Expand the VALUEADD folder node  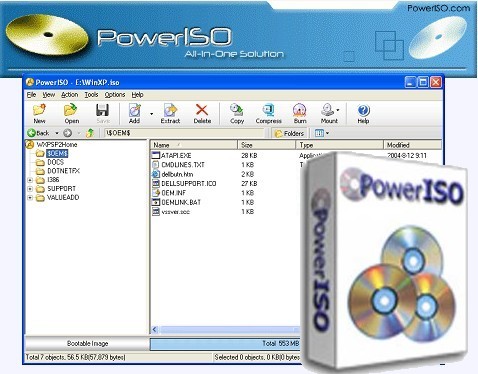(x=30, y=198)
